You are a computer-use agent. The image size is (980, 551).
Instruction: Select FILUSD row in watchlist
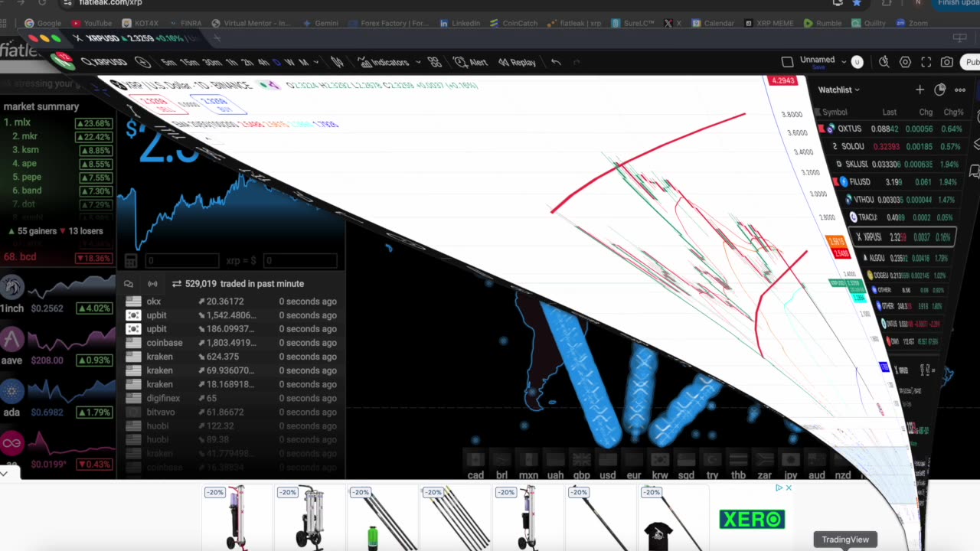(x=897, y=182)
